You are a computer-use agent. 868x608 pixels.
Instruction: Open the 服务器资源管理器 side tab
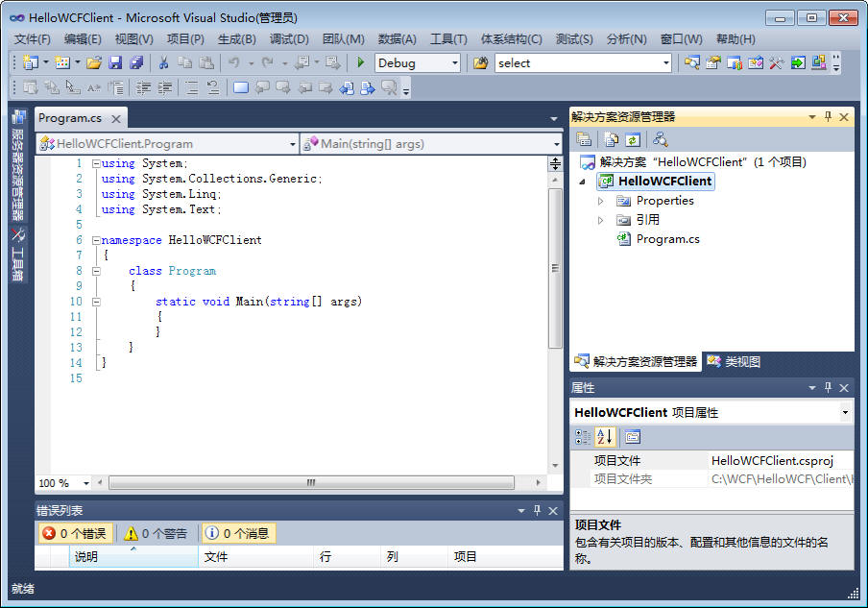click(x=17, y=165)
